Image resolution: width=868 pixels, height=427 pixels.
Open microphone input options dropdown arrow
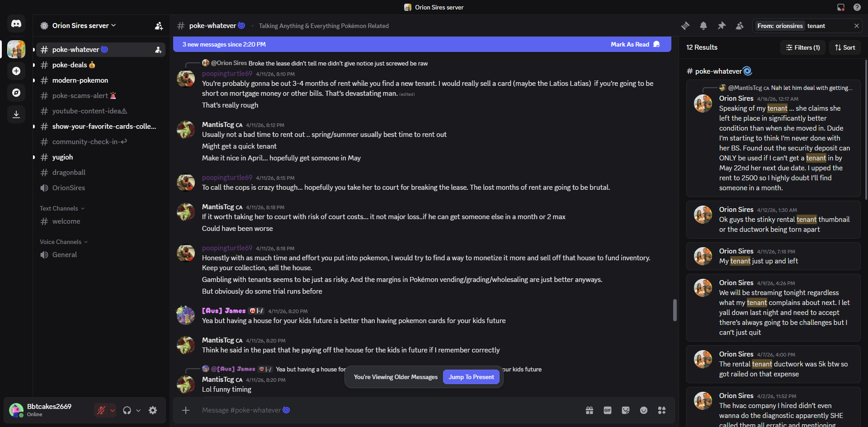[x=113, y=410]
